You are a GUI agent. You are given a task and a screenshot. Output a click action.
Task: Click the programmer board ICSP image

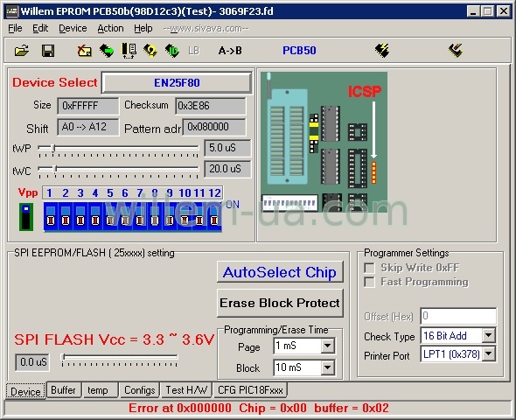tap(324, 143)
